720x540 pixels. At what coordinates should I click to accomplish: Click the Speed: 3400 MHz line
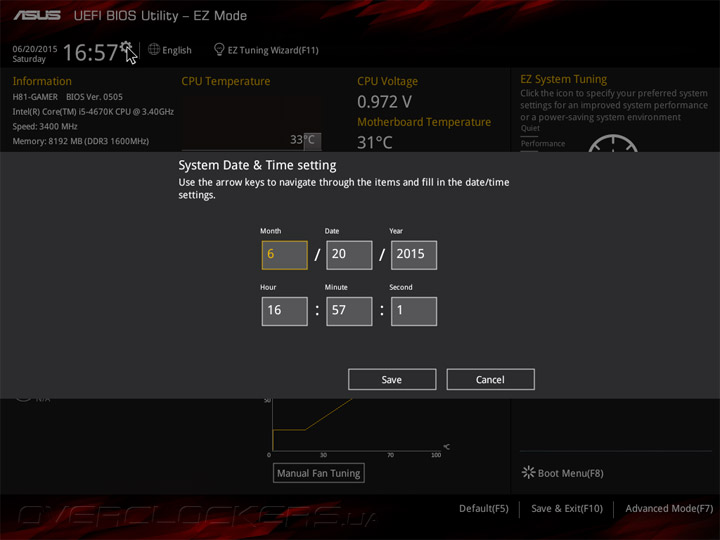coord(45,126)
